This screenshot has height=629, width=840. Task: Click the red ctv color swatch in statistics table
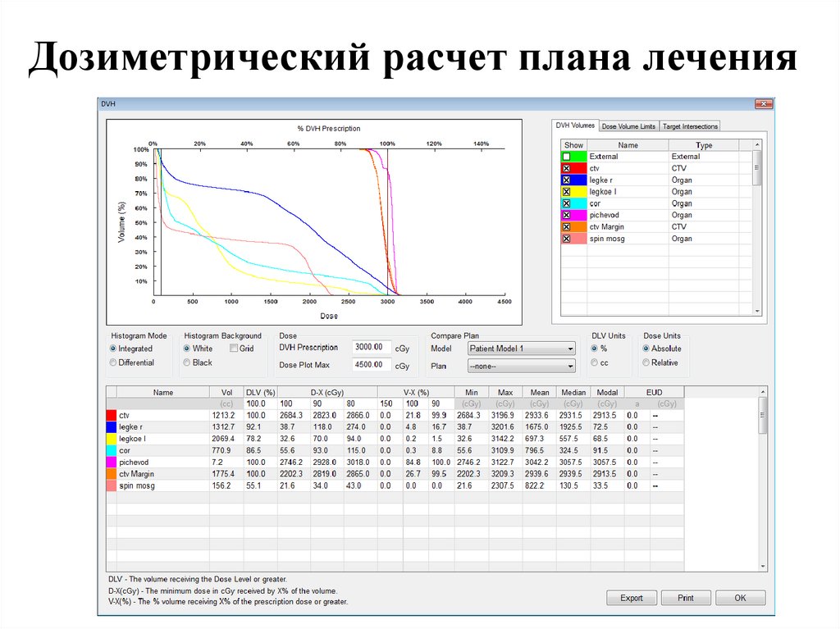(112, 415)
